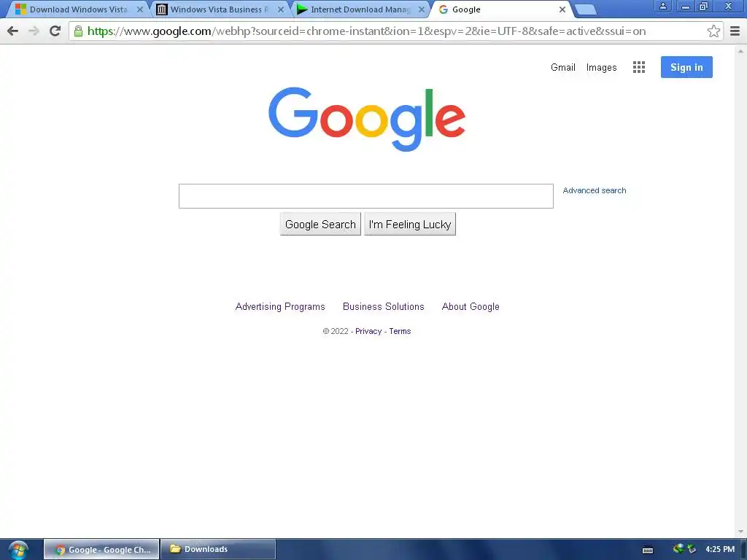Click the Google logo

pos(367,119)
